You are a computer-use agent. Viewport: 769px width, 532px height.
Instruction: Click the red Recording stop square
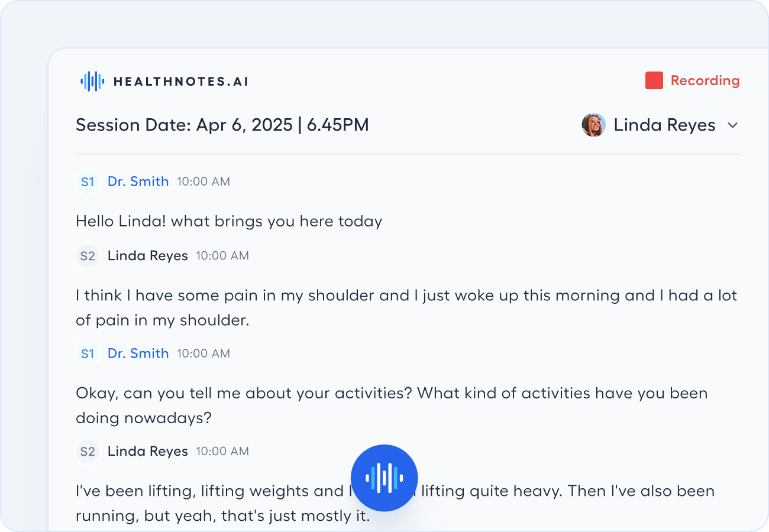point(654,80)
